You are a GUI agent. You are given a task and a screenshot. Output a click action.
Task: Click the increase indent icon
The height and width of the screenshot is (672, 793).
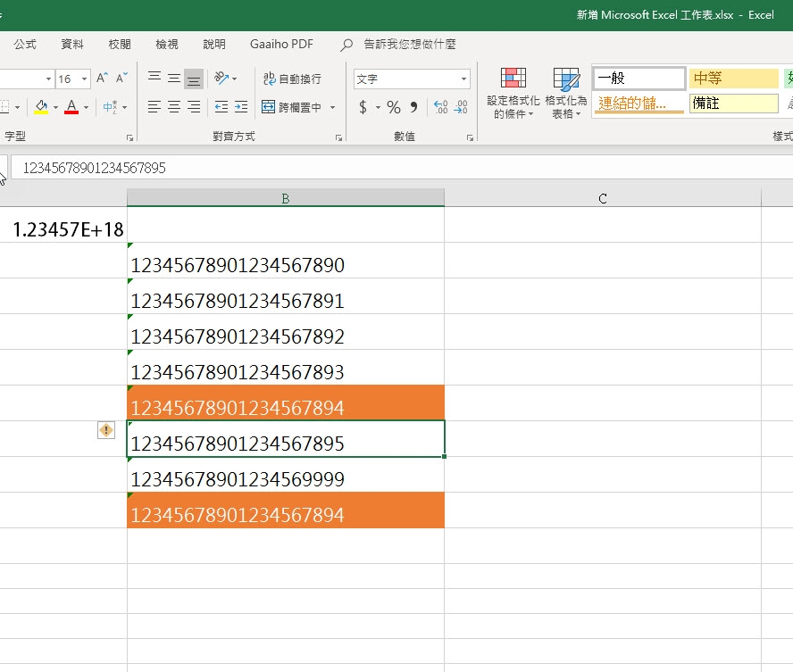pyautogui.click(x=240, y=107)
